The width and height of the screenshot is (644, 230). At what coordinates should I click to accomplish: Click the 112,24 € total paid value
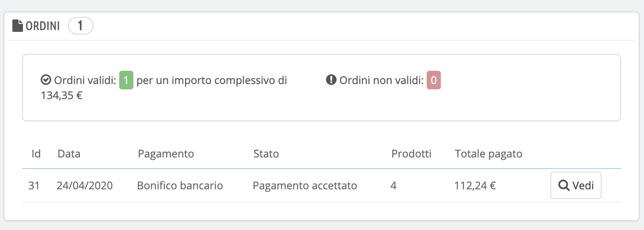click(475, 186)
